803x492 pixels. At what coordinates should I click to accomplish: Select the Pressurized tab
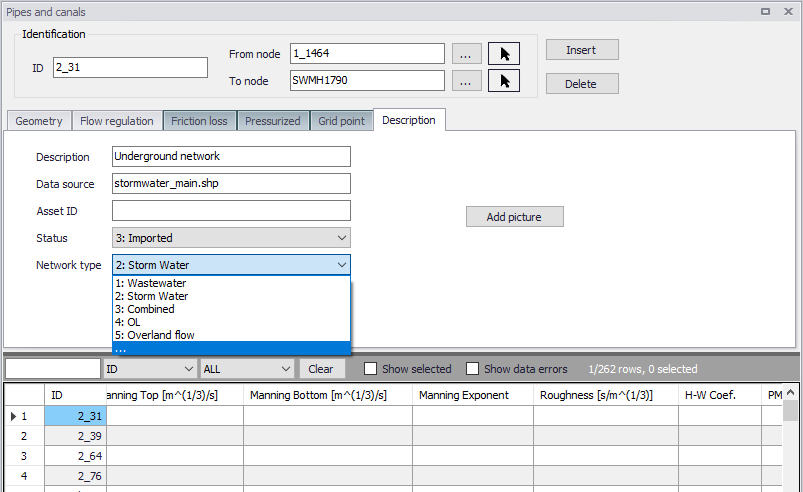273,121
